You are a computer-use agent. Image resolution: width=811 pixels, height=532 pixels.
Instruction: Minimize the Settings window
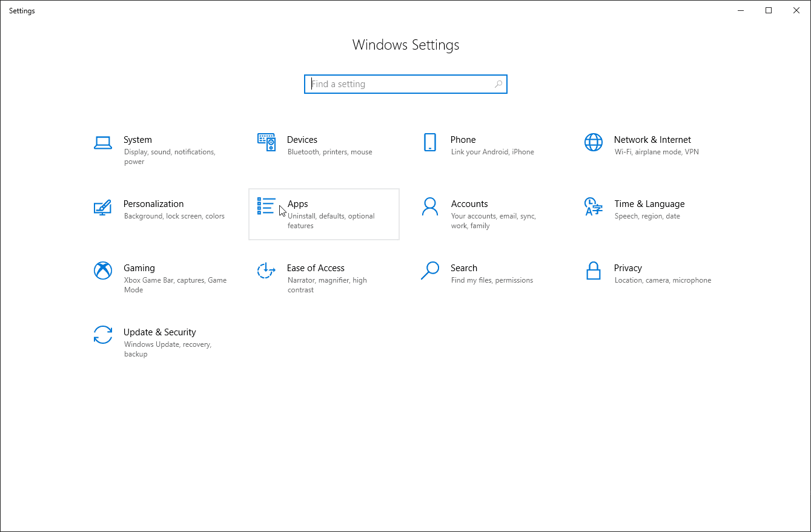click(x=741, y=10)
